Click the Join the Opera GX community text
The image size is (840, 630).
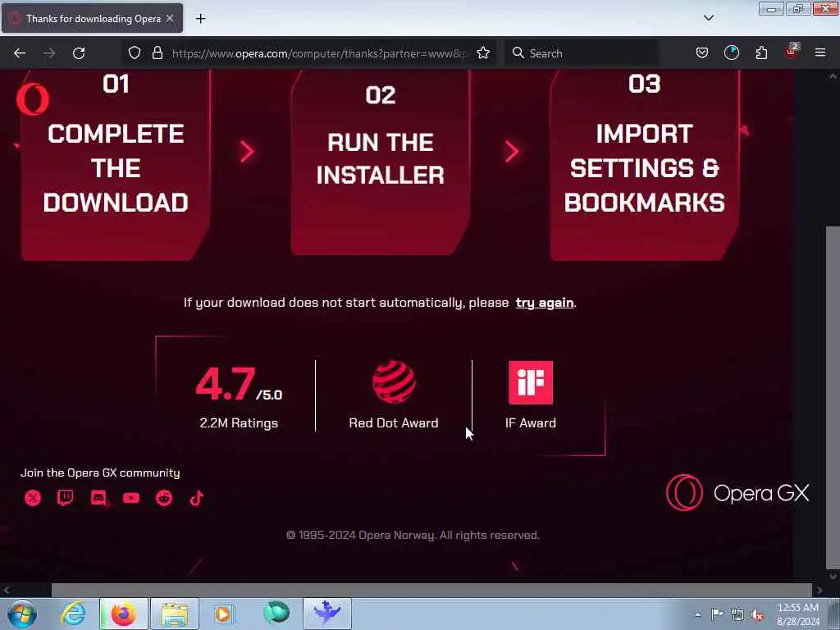pyautogui.click(x=100, y=472)
